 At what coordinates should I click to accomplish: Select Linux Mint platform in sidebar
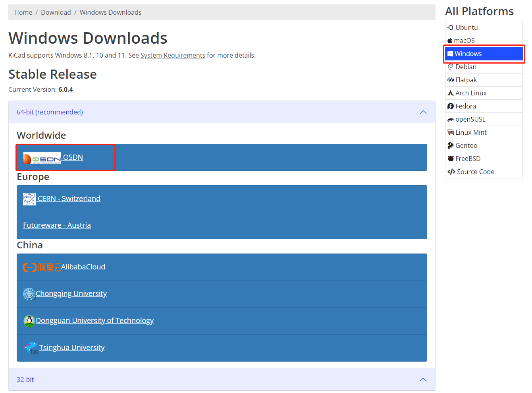pyautogui.click(x=484, y=132)
